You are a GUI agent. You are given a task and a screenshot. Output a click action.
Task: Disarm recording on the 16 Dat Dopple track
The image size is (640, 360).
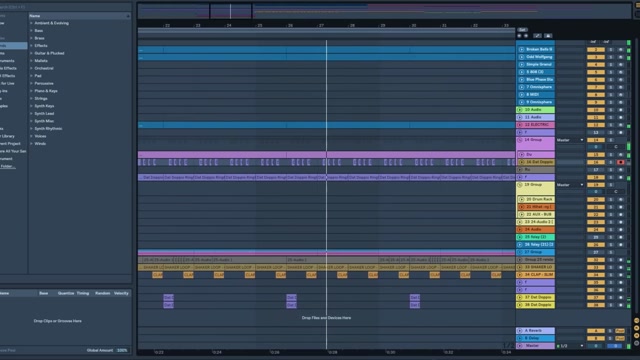[620, 162]
